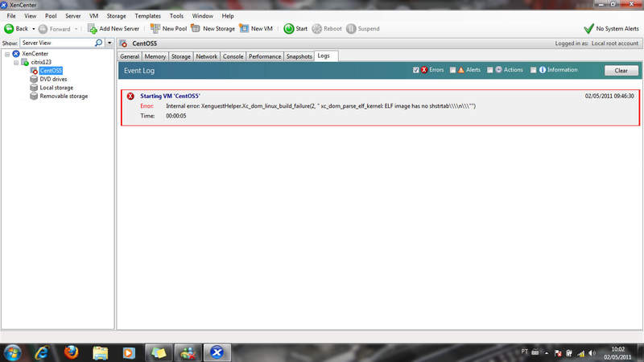
Task: Toggle the Alerts checkbox
Action: pos(452,70)
